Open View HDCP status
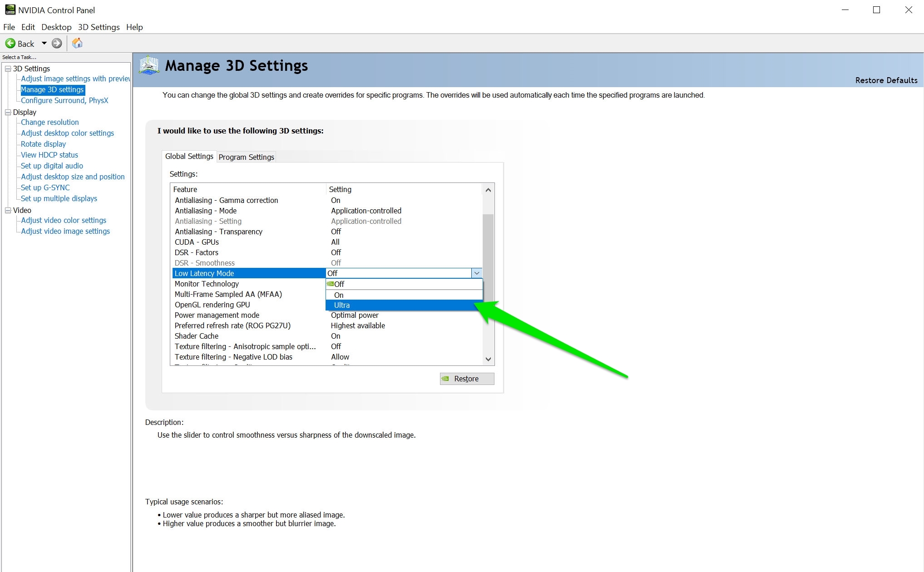Viewport: 924px width, 572px height. pyautogui.click(x=49, y=155)
